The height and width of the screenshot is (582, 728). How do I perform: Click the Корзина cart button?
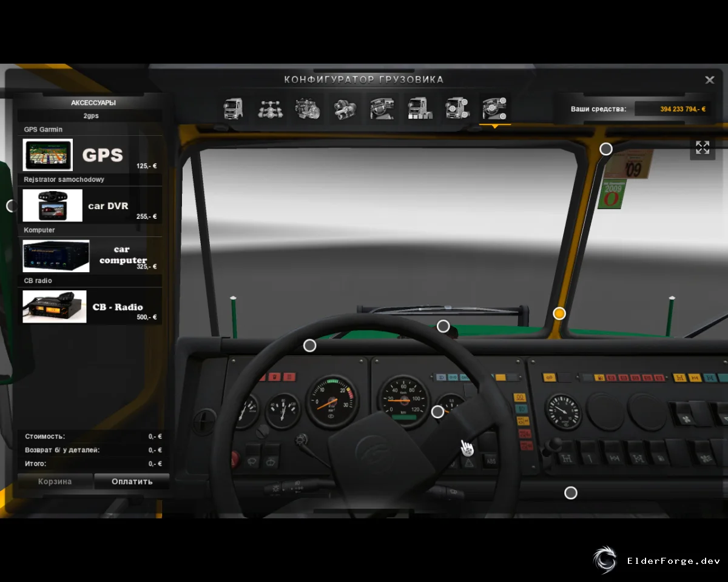tap(55, 482)
